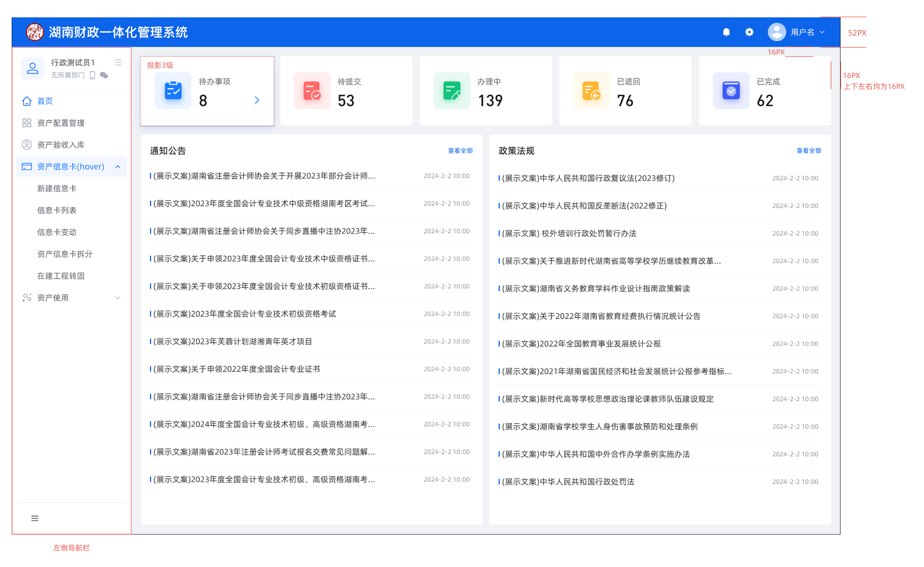The width and height of the screenshot is (924, 567).
Task: Click the 待提交 red document icon
Action: point(312,91)
